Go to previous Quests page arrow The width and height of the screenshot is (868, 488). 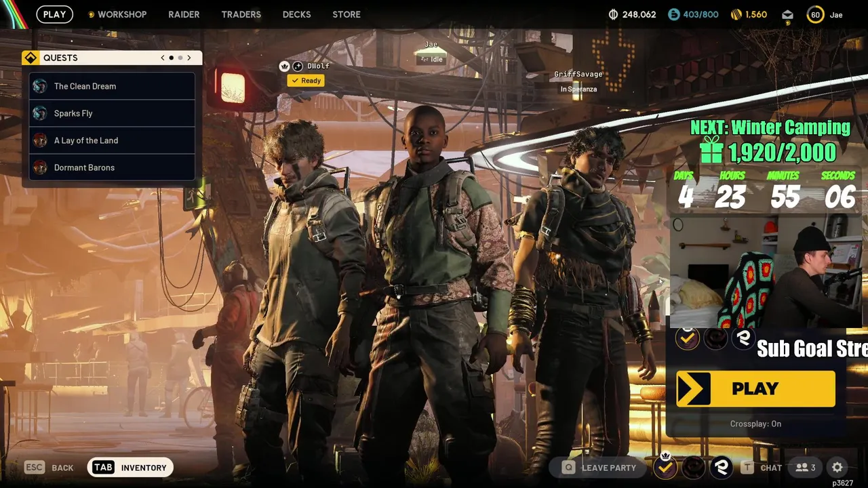(x=163, y=58)
